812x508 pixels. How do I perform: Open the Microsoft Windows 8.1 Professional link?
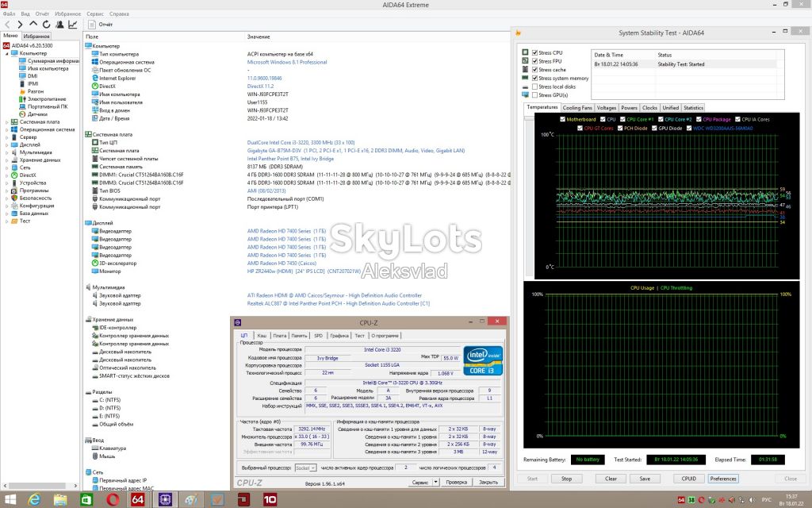(287, 62)
